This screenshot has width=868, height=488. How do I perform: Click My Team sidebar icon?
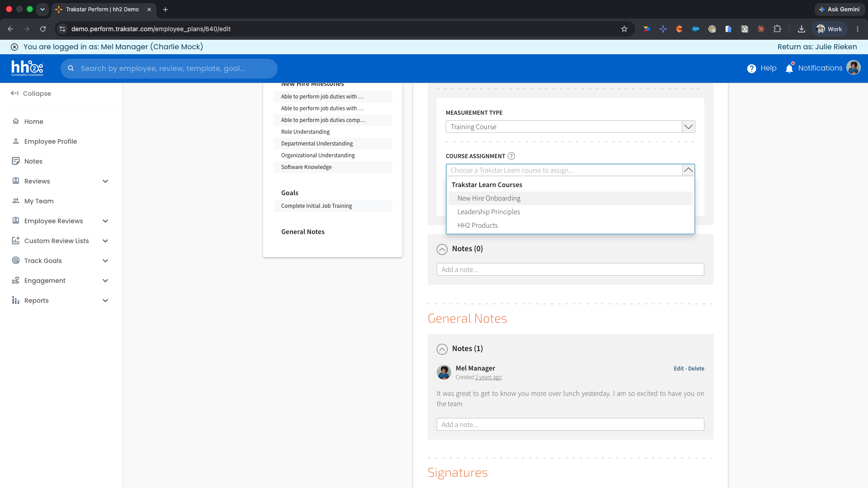coord(16,201)
